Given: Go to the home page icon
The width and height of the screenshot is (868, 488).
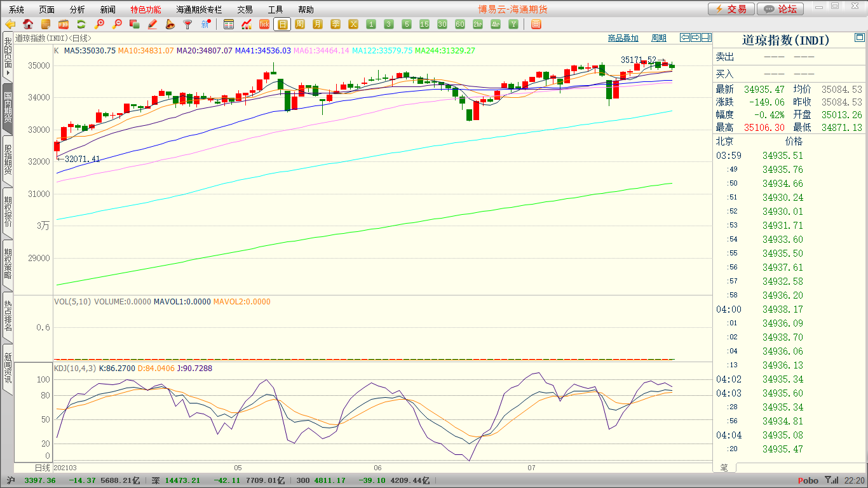Looking at the screenshot, I should pos(28,24).
